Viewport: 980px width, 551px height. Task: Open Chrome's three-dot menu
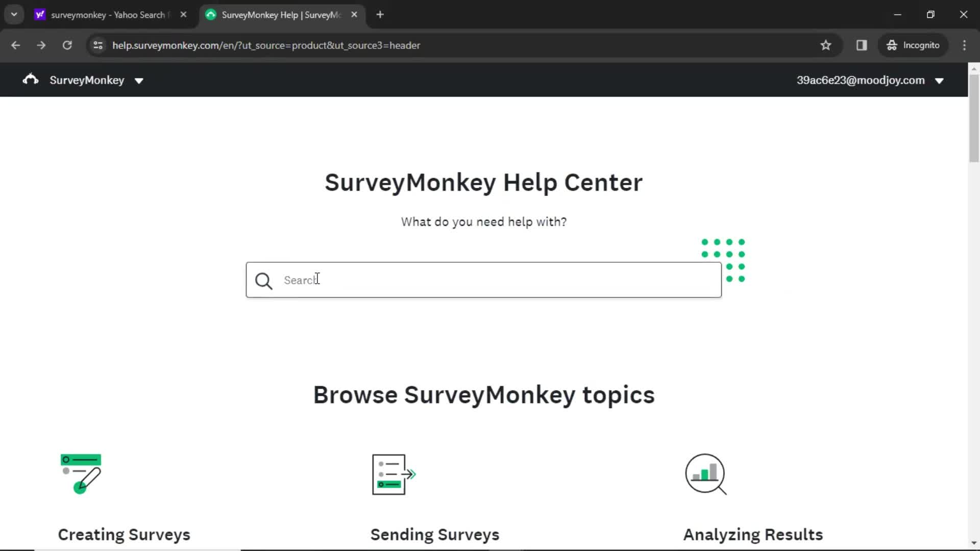[x=964, y=45]
